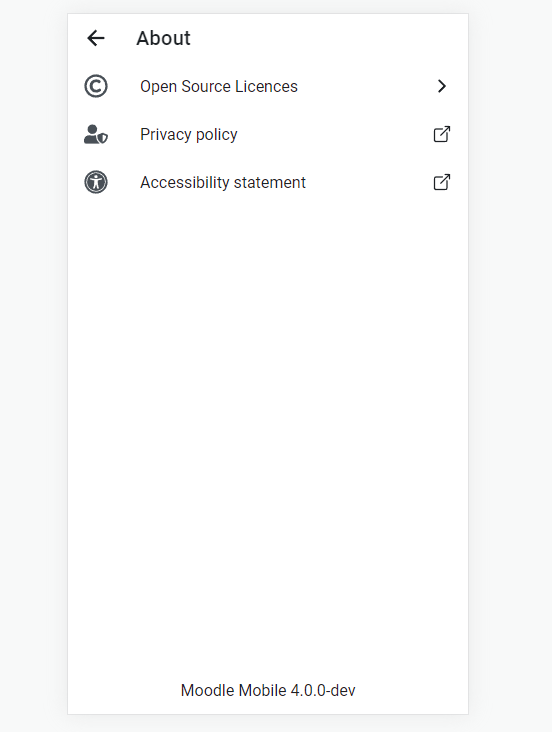
Task: Click the user shield privacy icon
Action: 96,134
